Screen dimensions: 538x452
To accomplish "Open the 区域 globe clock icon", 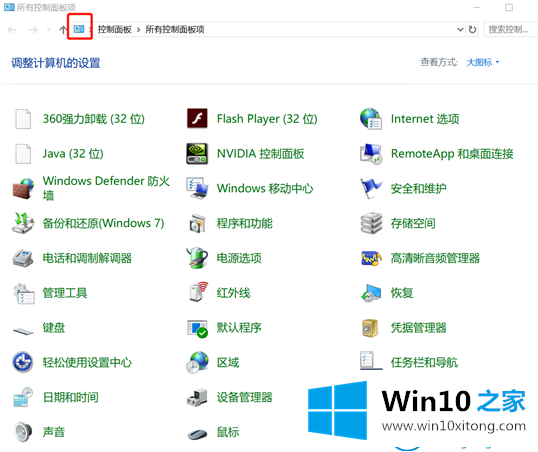I will (x=197, y=362).
